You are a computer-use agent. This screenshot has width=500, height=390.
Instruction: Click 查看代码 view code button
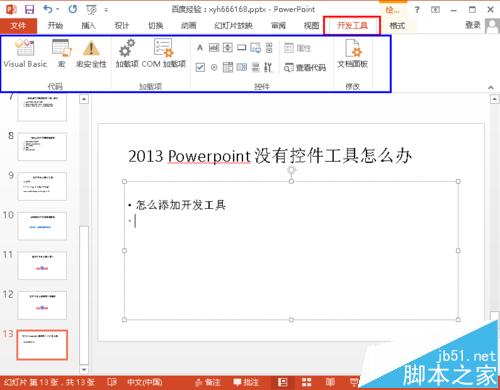tap(305, 68)
